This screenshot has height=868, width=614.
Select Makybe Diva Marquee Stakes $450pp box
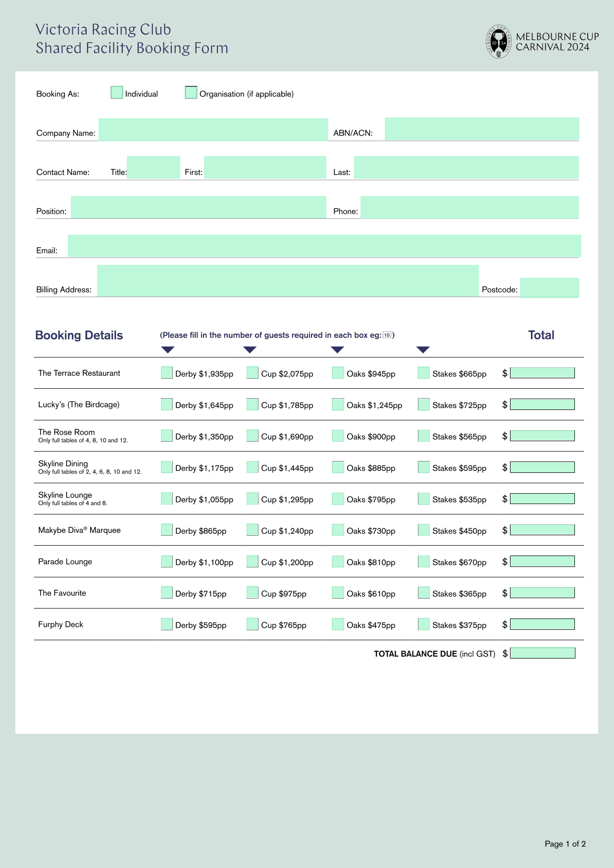[x=424, y=530]
